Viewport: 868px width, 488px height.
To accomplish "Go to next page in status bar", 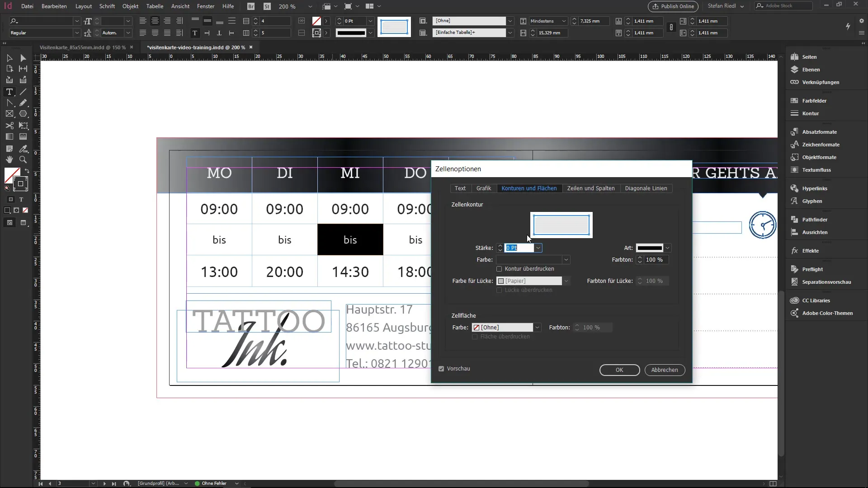I will point(104,483).
